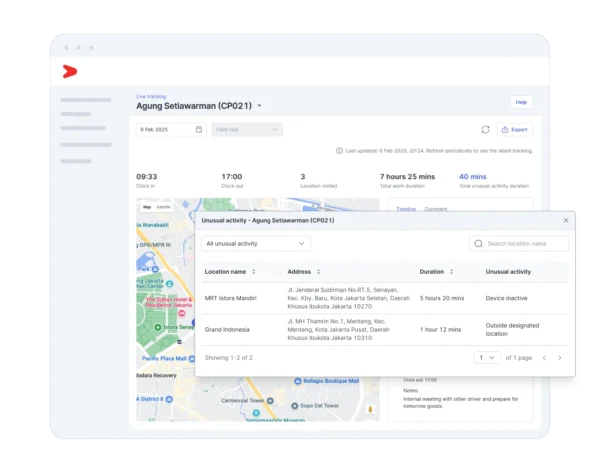Image resolution: width=600 pixels, height=473 pixels.
Task: Click the 7 hours 25 mins work duration
Action: coord(407,176)
